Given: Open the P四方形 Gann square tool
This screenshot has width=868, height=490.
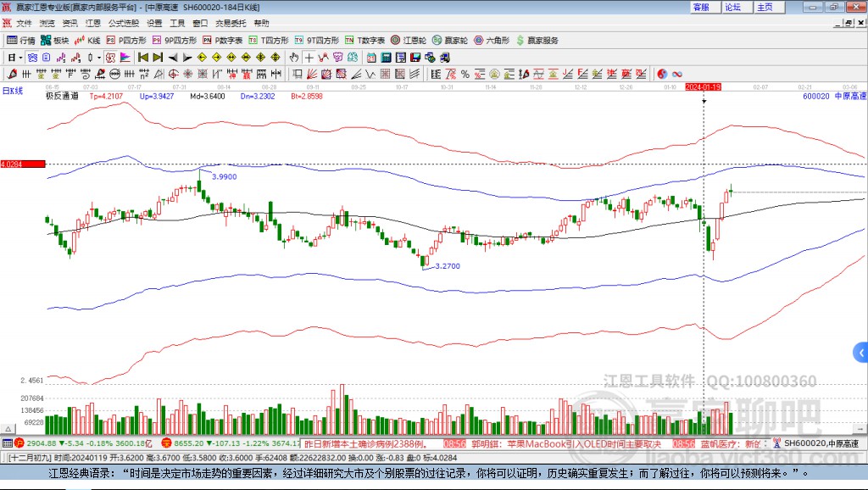Looking at the screenshot, I should click(x=125, y=40).
